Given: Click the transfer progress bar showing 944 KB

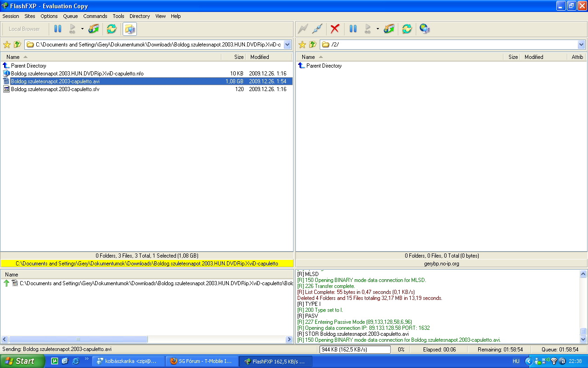Looking at the screenshot, I should point(355,350).
